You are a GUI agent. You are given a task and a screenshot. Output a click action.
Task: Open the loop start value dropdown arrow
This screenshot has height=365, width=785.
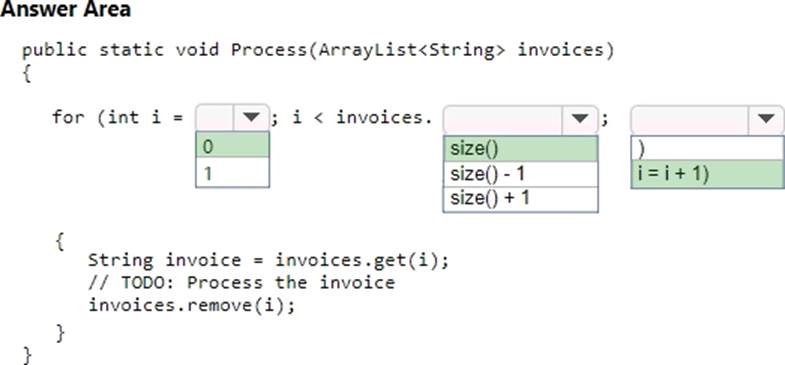tap(251, 118)
